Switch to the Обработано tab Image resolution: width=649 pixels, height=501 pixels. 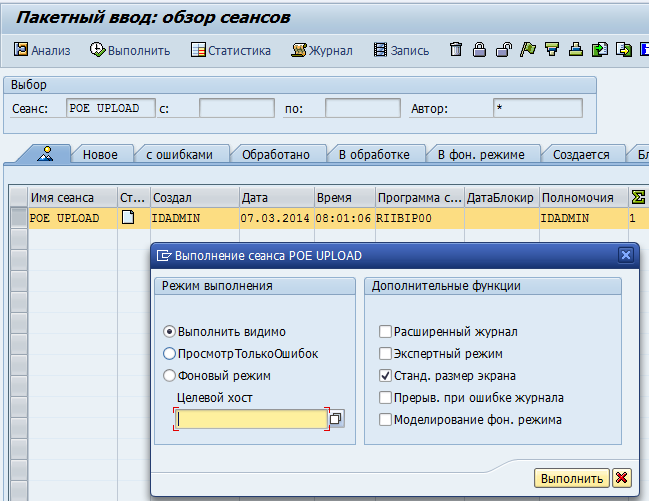pyautogui.click(x=276, y=154)
